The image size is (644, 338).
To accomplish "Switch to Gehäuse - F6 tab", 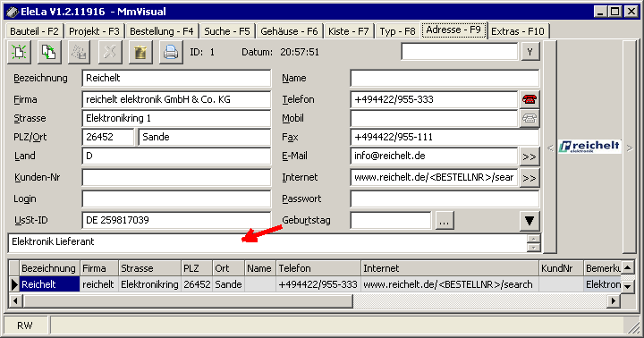I will tap(289, 31).
